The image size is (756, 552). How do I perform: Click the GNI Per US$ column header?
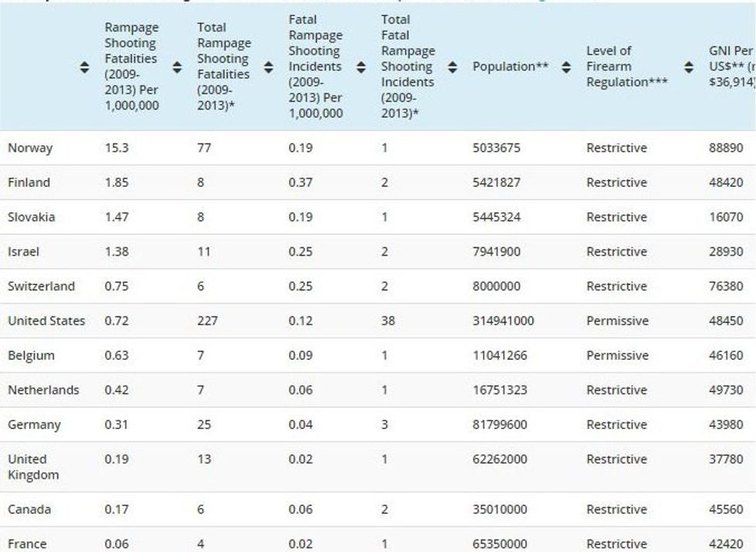[730, 66]
